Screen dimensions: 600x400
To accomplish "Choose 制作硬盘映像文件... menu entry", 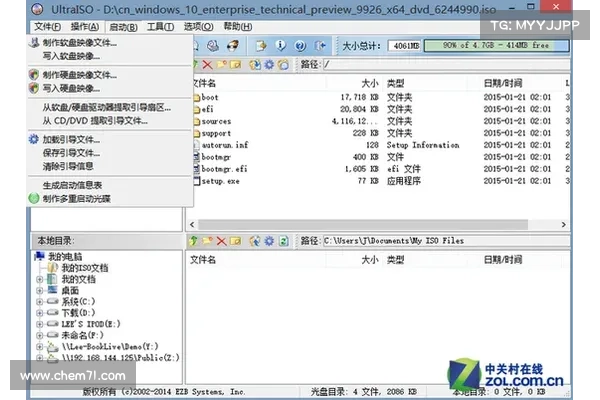I will [110, 75].
